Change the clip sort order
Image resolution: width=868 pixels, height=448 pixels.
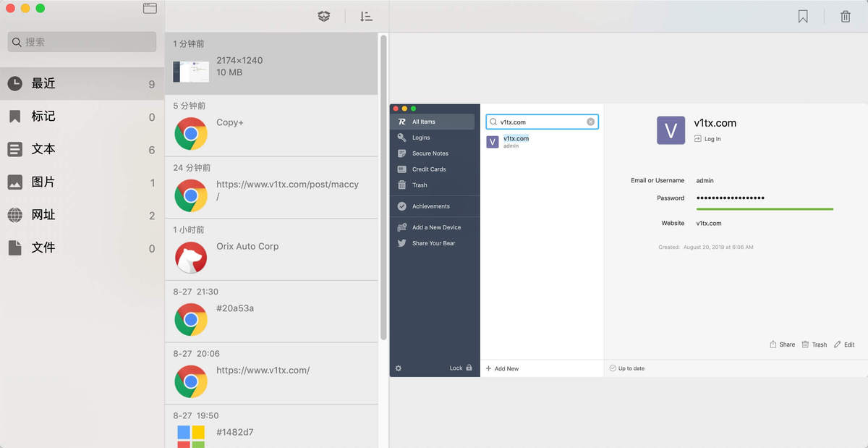[366, 16]
